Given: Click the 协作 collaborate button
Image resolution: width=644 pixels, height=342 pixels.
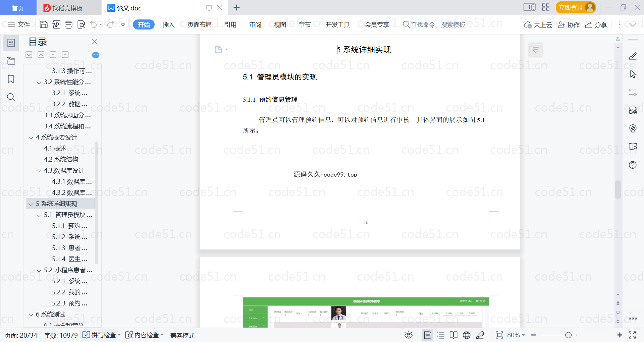Looking at the screenshot, I should (x=569, y=25).
